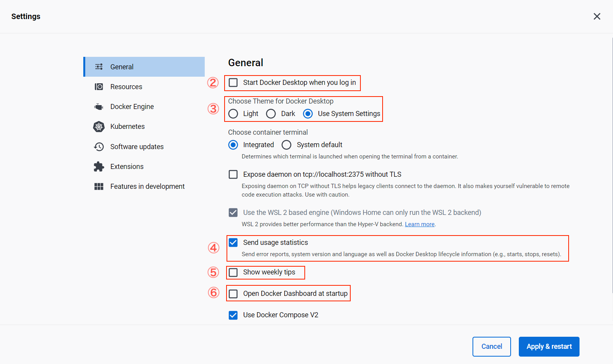613x364 pixels.
Task: Click the 'General' page heading
Action: [x=246, y=63]
